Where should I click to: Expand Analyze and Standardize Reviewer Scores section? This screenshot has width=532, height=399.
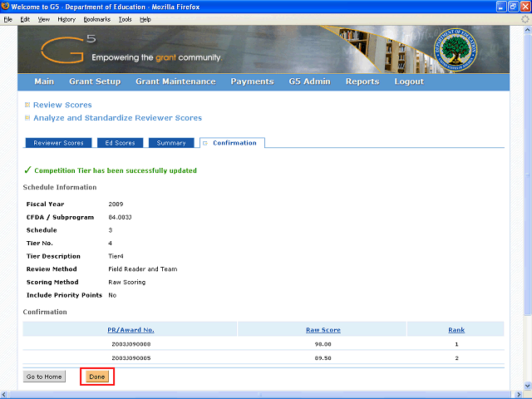(x=27, y=118)
